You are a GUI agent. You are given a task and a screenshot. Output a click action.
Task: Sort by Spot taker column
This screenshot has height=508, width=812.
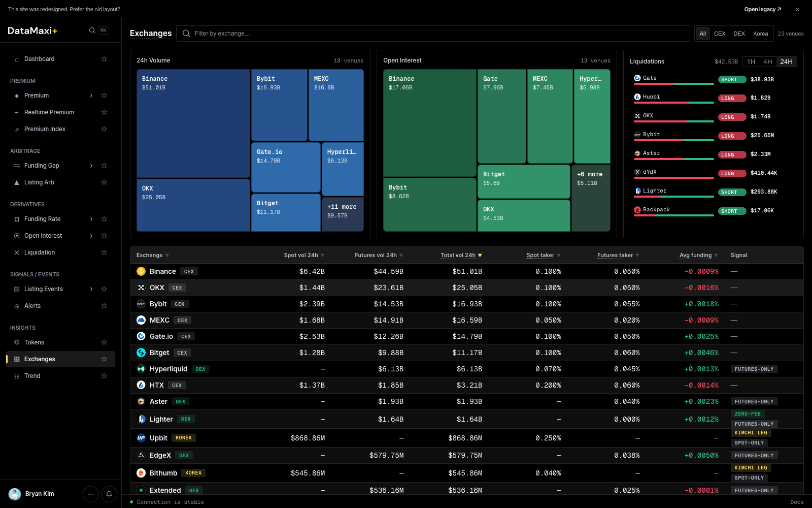tap(544, 255)
